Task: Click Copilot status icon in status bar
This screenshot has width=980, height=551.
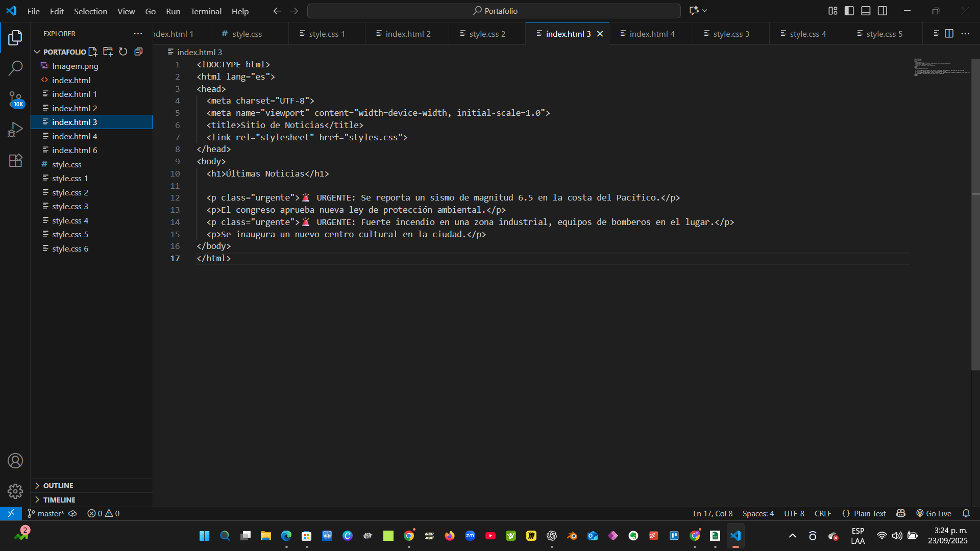Action: [x=901, y=513]
